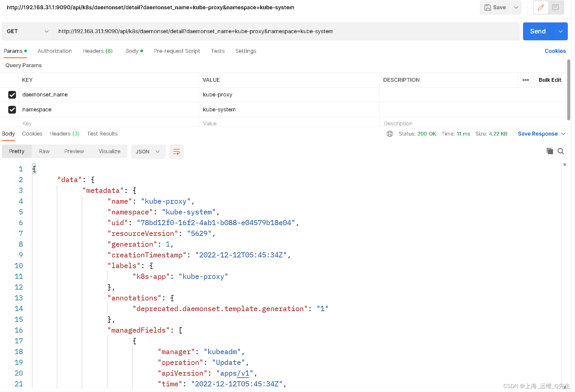This screenshot has width=575, height=392.
Task: Click the wrap lines icon
Action: (176, 152)
